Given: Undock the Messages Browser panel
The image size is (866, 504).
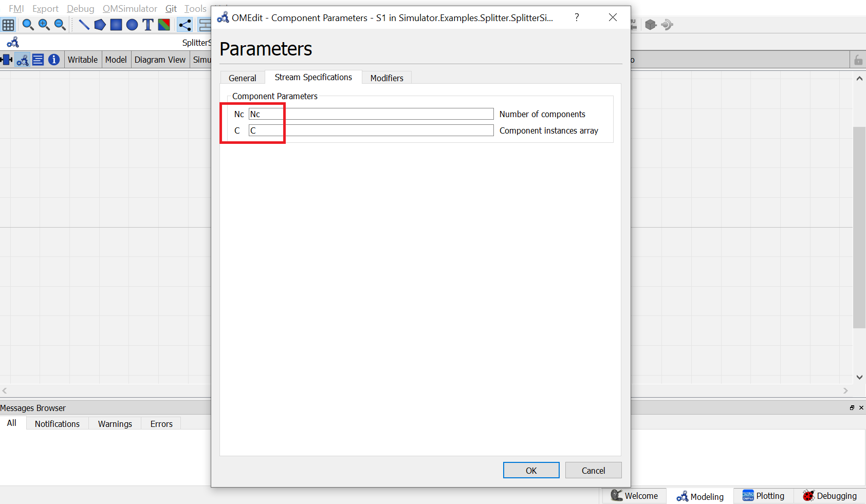Looking at the screenshot, I should [852, 408].
